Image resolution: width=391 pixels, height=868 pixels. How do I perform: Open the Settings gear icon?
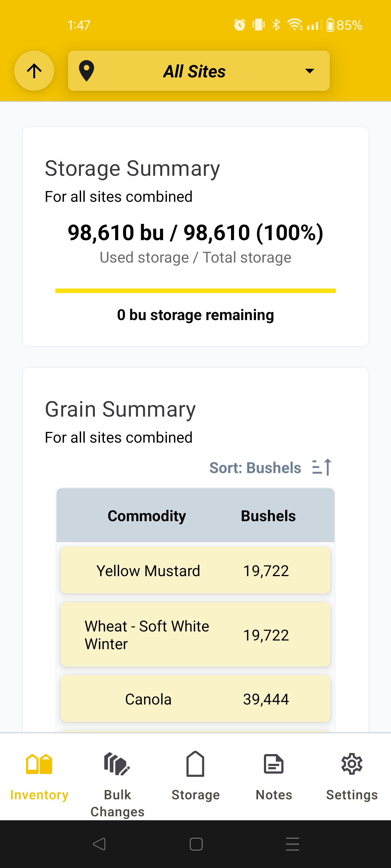[x=352, y=764]
